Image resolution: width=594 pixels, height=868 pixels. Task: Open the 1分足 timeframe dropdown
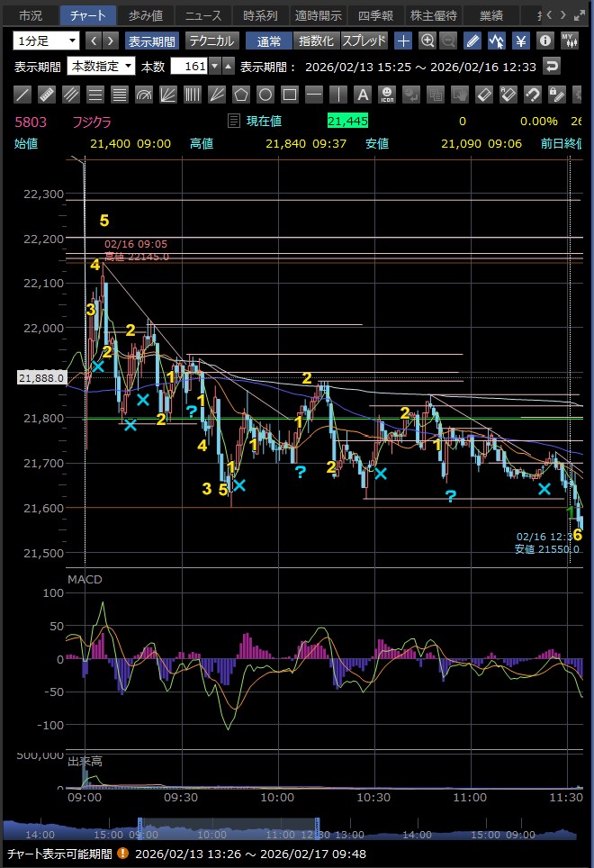tap(46, 41)
